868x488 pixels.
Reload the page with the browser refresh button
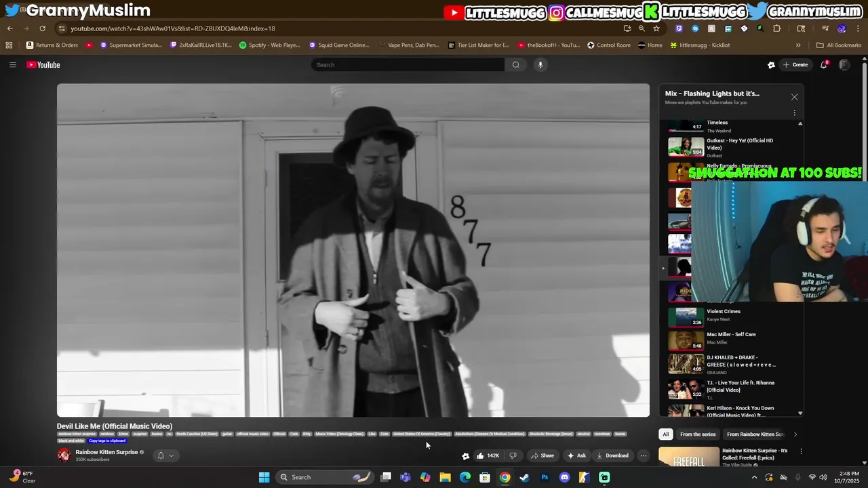42,28
